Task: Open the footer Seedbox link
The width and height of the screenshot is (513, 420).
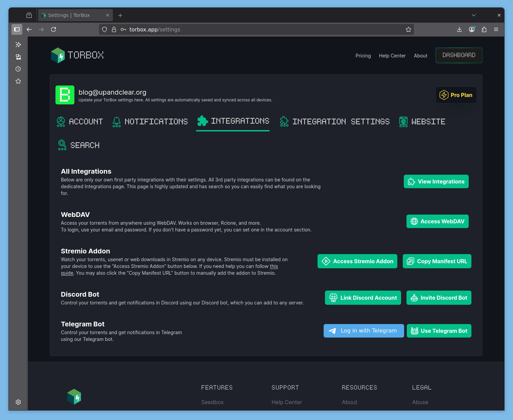Action: pos(212,402)
